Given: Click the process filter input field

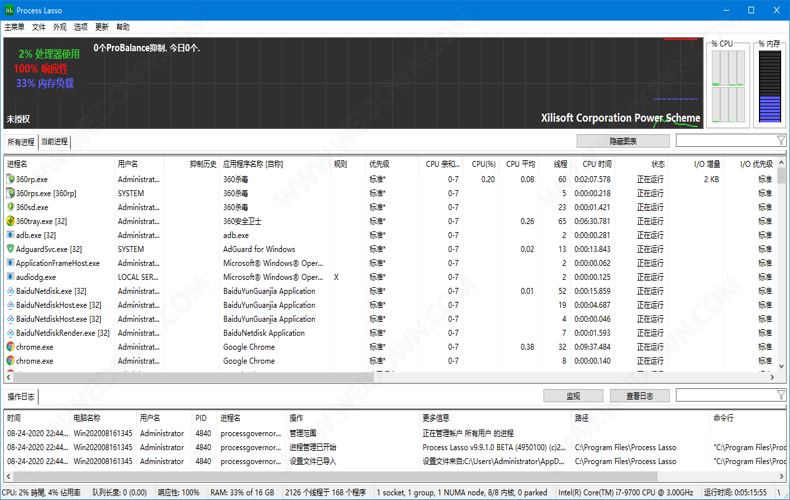Looking at the screenshot, I should coord(726,141).
